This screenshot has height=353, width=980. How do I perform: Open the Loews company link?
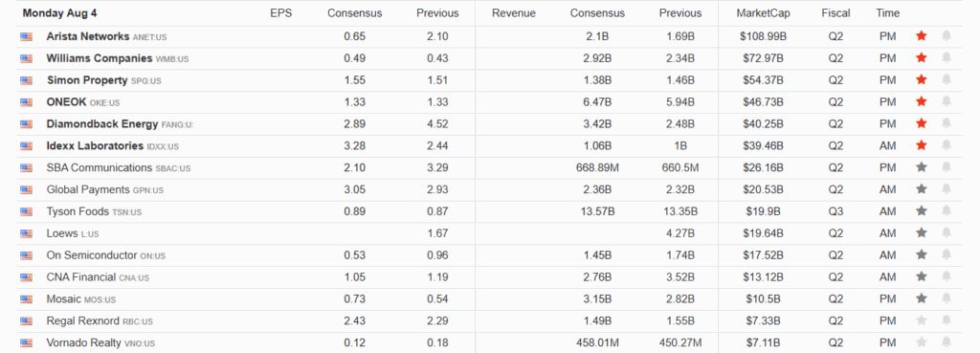tap(62, 233)
